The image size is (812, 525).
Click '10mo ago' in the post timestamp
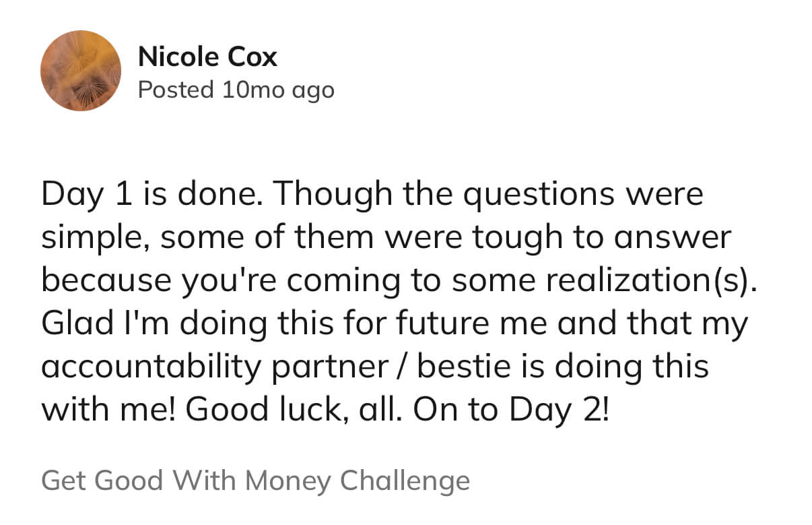(277, 90)
